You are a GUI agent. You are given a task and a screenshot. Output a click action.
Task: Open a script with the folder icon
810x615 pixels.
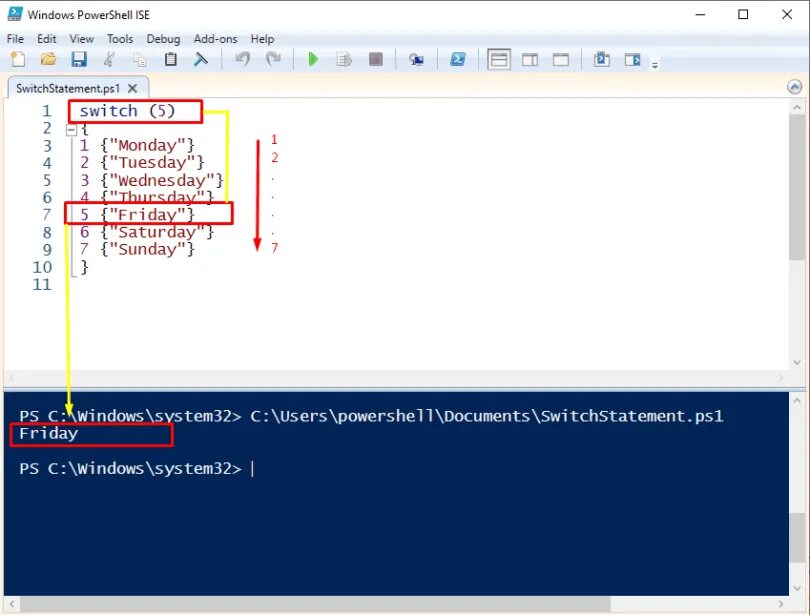(x=48, y=59)
